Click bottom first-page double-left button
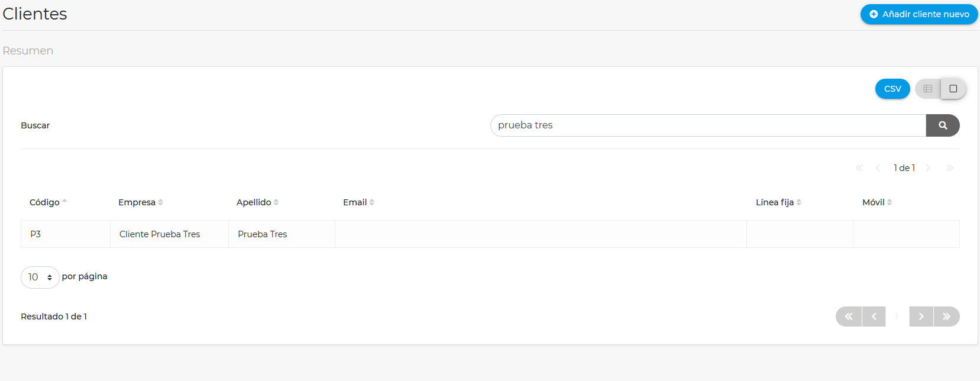 849,317
